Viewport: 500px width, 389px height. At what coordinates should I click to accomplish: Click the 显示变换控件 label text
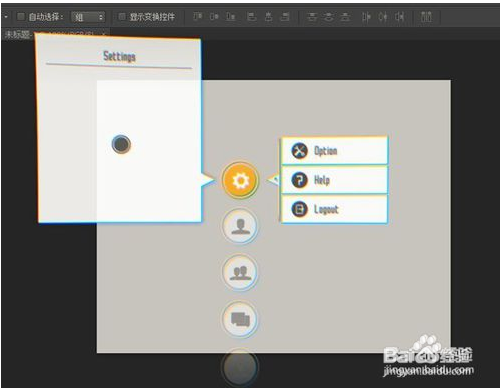pos(152,17)
